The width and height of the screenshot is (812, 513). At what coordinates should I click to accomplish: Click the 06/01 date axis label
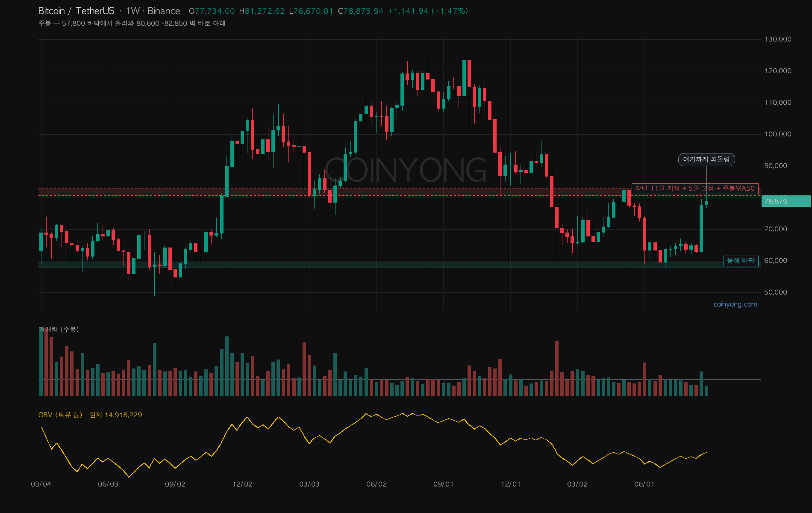[x=644, y=484]
